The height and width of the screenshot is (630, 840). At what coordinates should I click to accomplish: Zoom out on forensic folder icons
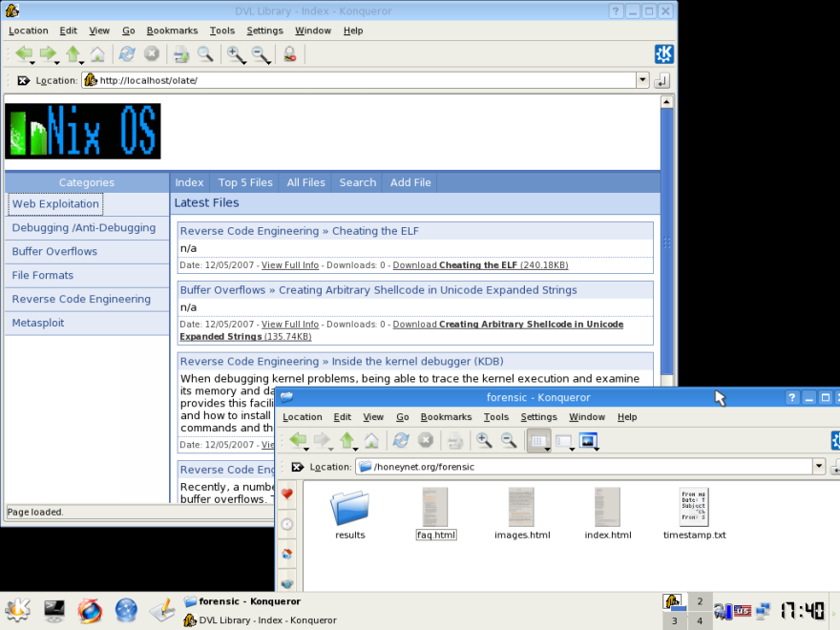coord(509,440)
